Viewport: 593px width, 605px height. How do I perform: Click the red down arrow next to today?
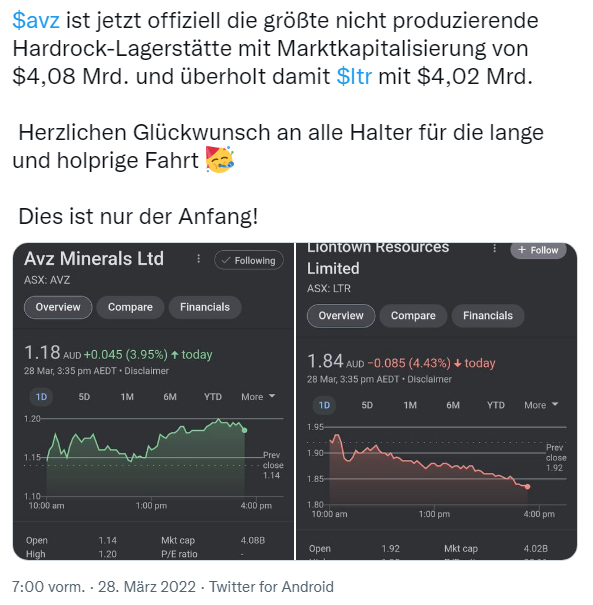458,363
